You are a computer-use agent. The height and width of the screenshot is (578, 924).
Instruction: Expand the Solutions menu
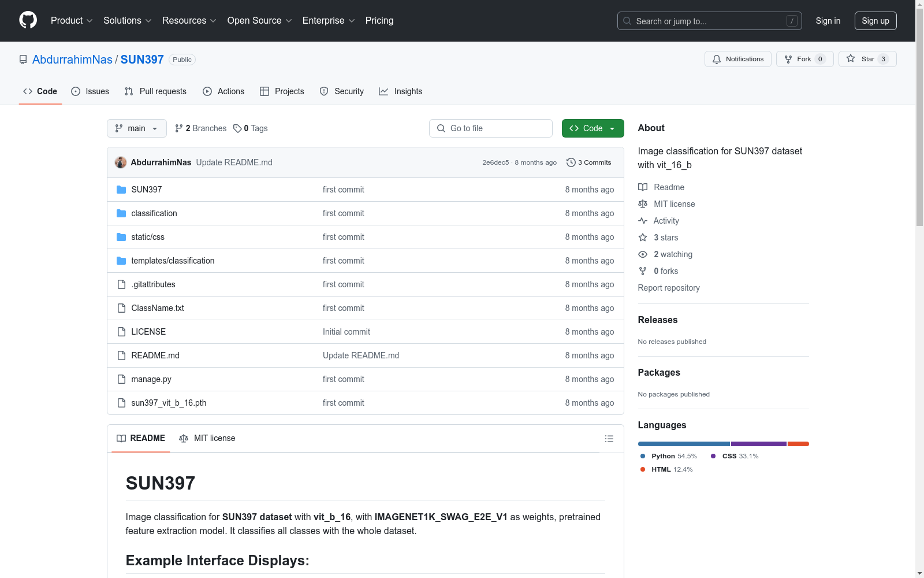(128, 21)
